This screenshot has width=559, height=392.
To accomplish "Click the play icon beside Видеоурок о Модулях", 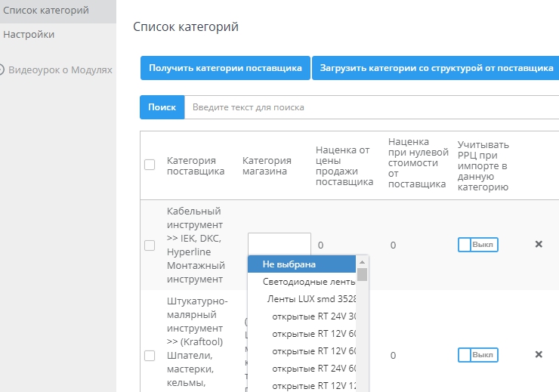I will pos(2,69).
